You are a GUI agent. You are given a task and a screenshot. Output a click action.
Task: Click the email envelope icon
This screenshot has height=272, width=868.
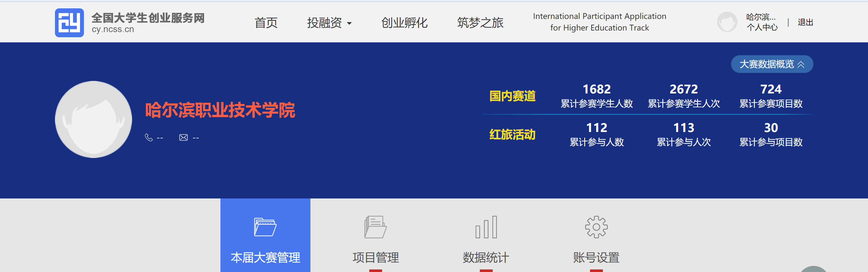(x=183, y=137)
